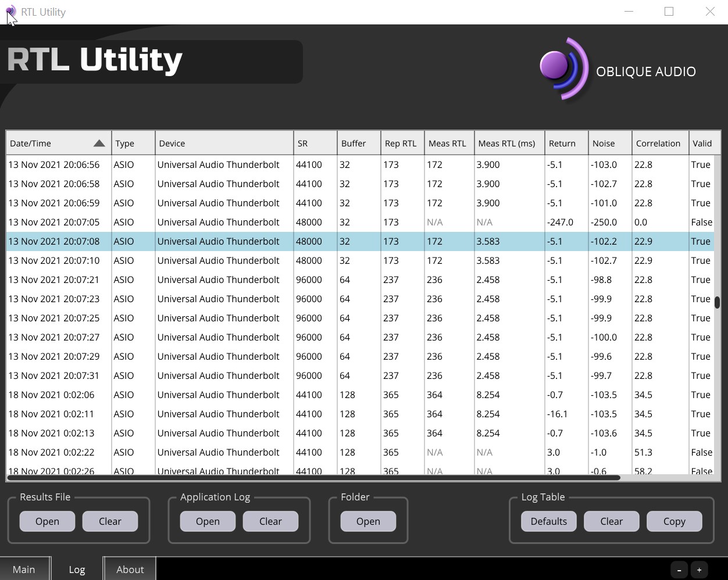Sort by Rep RTL column header
Image resolution: width=728 pixels, height=580 pixels.
[x=402, y=143]
